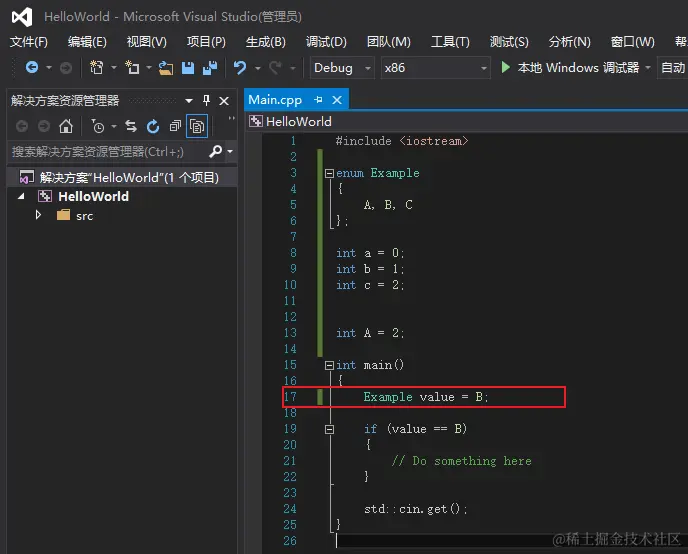Click the navigate backward toolbar icon

tap(32, 68)
